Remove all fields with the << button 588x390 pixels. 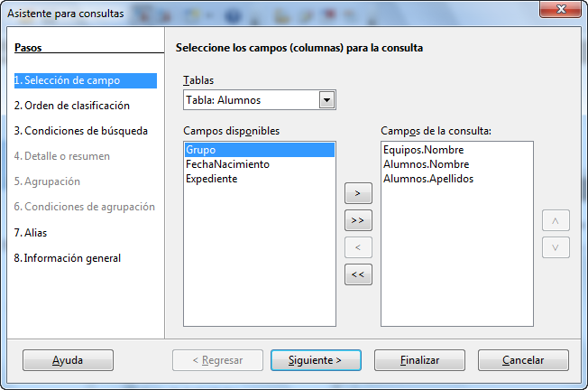[358, 274]
